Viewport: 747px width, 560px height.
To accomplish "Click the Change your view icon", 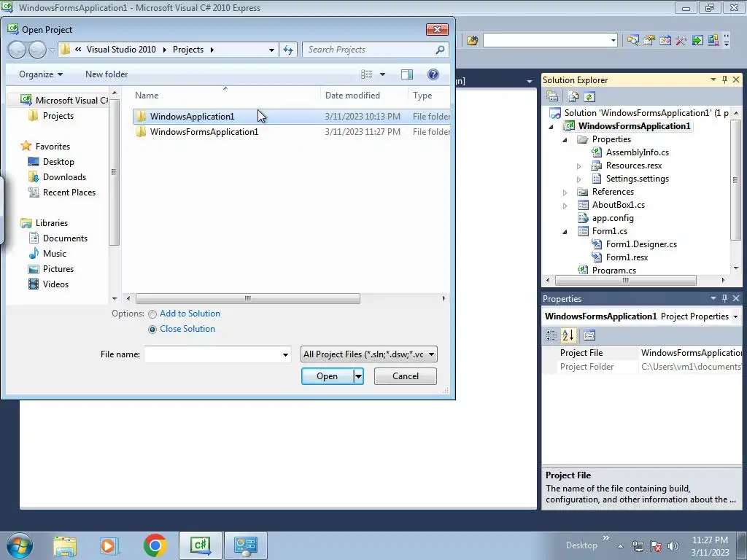I will (366, 74).
